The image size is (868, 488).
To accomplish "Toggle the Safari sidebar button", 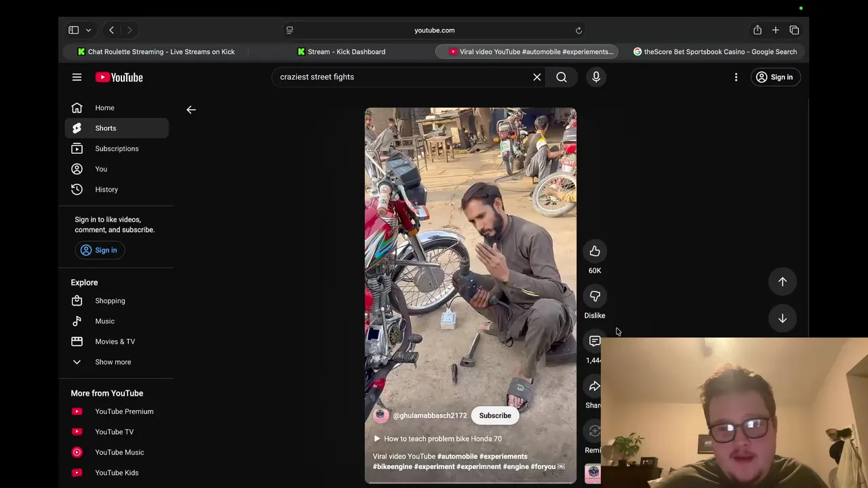I will click(73, 30).
